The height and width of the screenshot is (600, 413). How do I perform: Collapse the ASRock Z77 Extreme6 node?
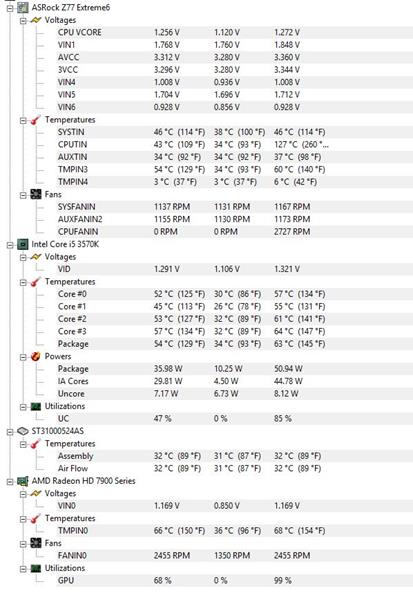click(x=10, y=8)
